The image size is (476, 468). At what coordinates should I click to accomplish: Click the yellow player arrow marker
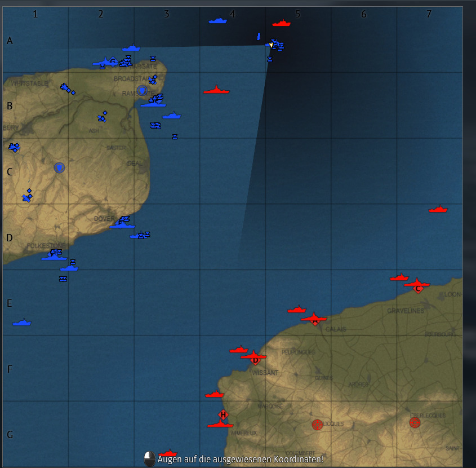[271, 45]
